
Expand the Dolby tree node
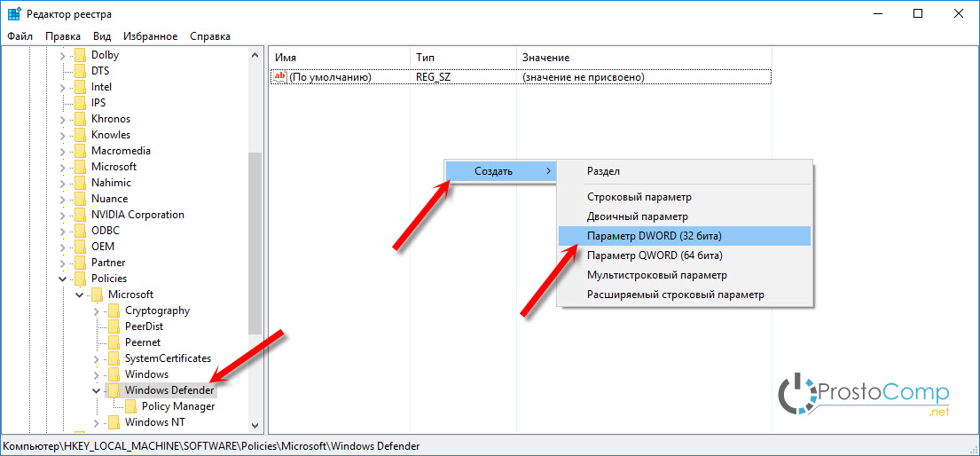(62, 55)
